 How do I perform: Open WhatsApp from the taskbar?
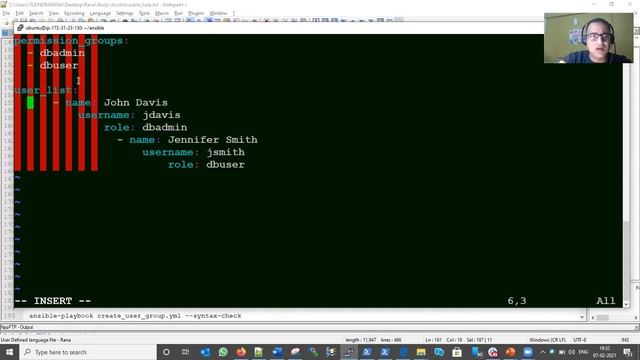point(223,352)
